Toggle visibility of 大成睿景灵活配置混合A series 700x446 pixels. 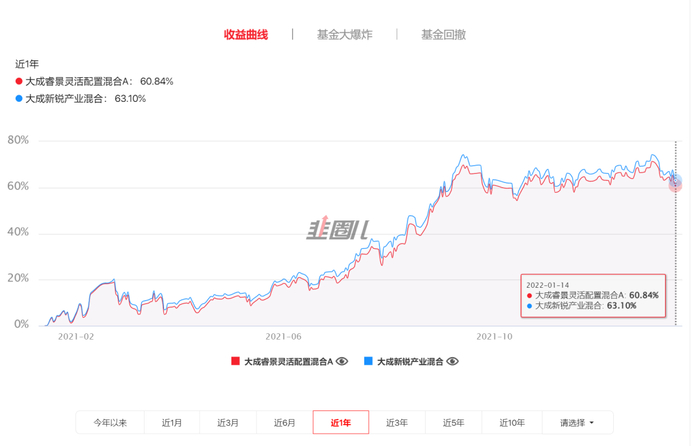coord(342,361)
